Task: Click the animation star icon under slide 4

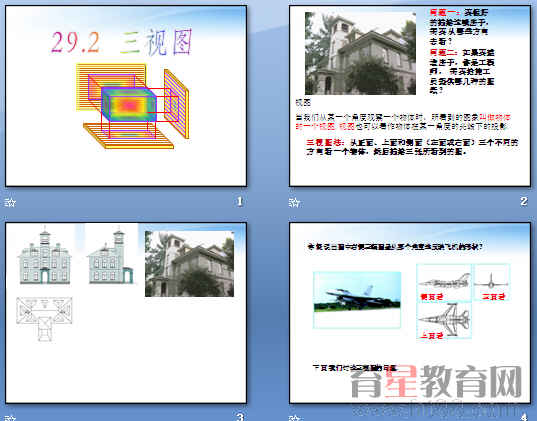Action: point(294,418)
